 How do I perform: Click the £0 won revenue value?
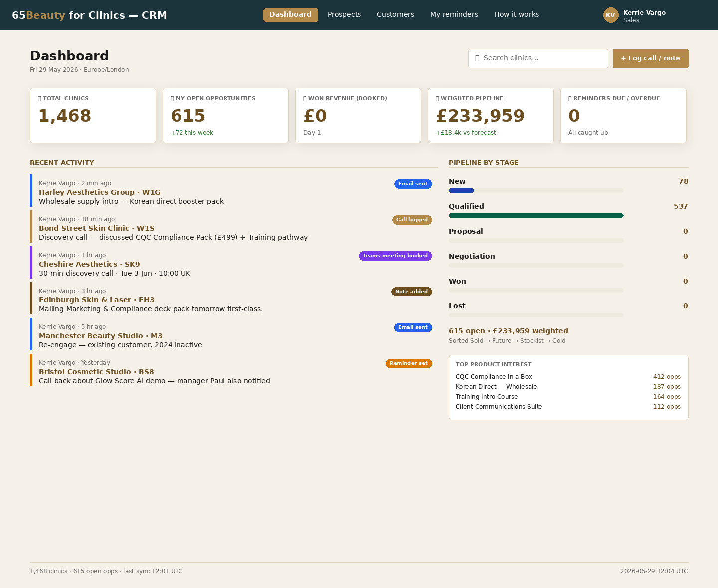pos(315,116)
